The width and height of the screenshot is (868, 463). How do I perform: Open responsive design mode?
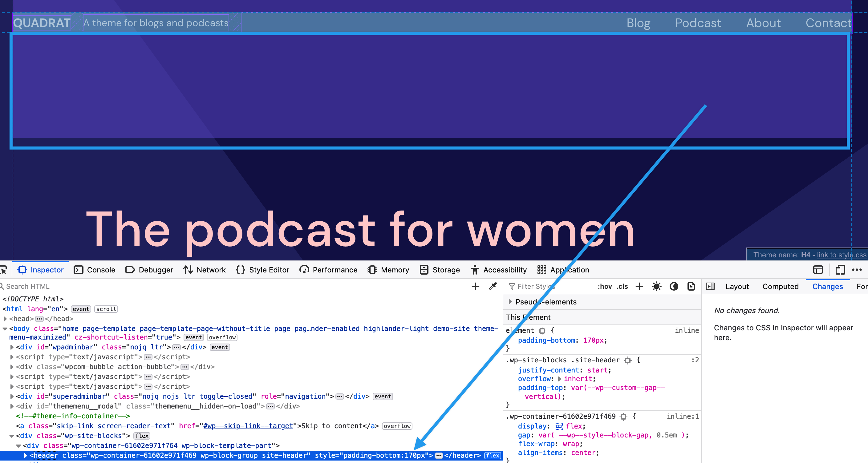pyautogui.click(x=840, y=270)
